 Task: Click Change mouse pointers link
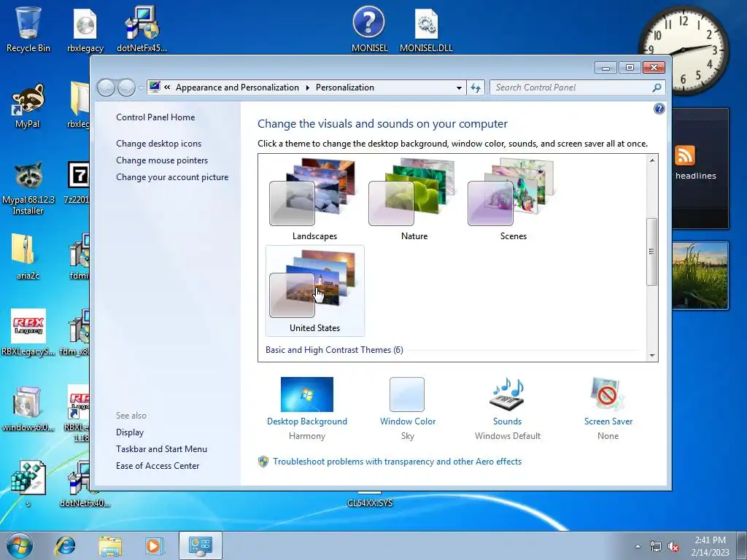pyautogui.click(x=162, y=160)
